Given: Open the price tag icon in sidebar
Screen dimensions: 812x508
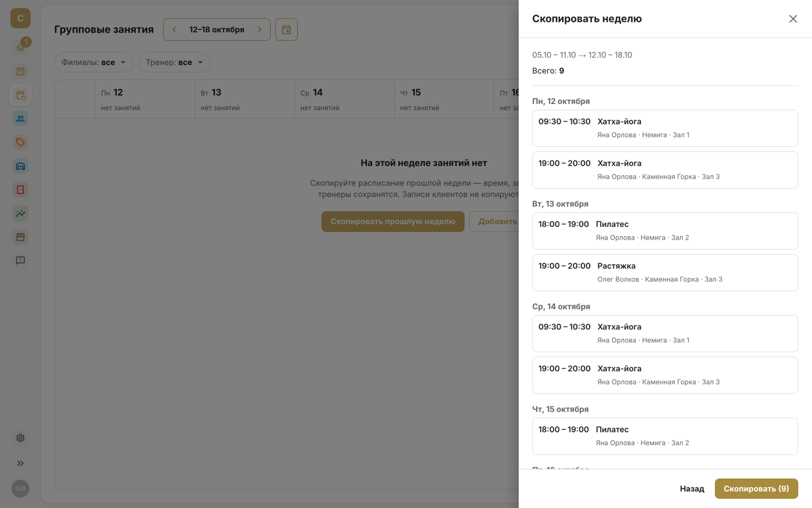Looking at the screenshot, I should 20,142.
